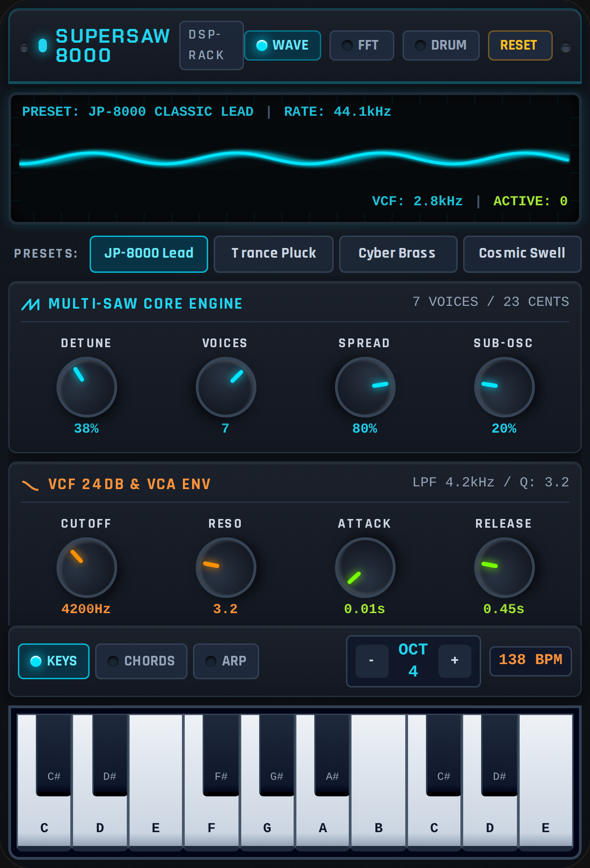Click the SUB-OSC knob
Screen dimensions: 590x868
(505, 387)
